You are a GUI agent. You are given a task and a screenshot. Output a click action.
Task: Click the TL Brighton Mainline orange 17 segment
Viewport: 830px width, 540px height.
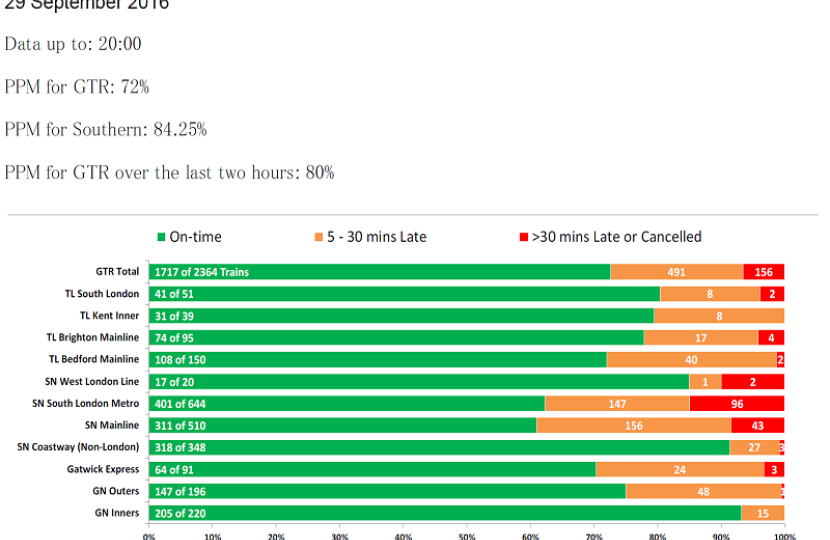click(x=701, y=338)
